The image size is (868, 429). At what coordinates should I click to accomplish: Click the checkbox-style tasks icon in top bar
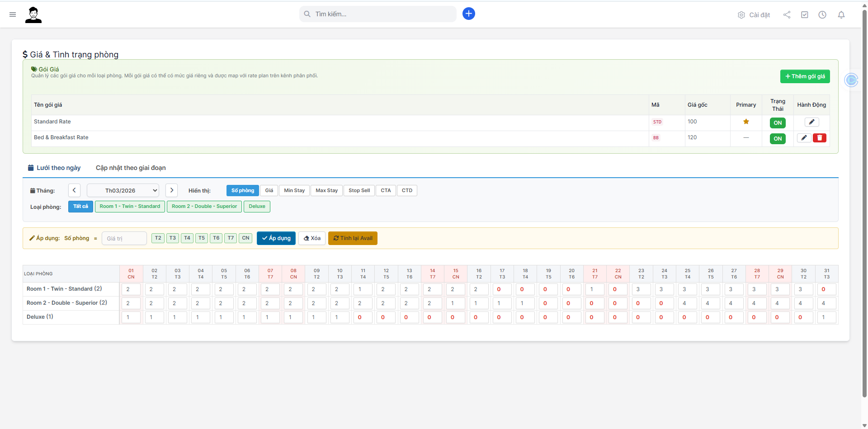click(804, 14)
